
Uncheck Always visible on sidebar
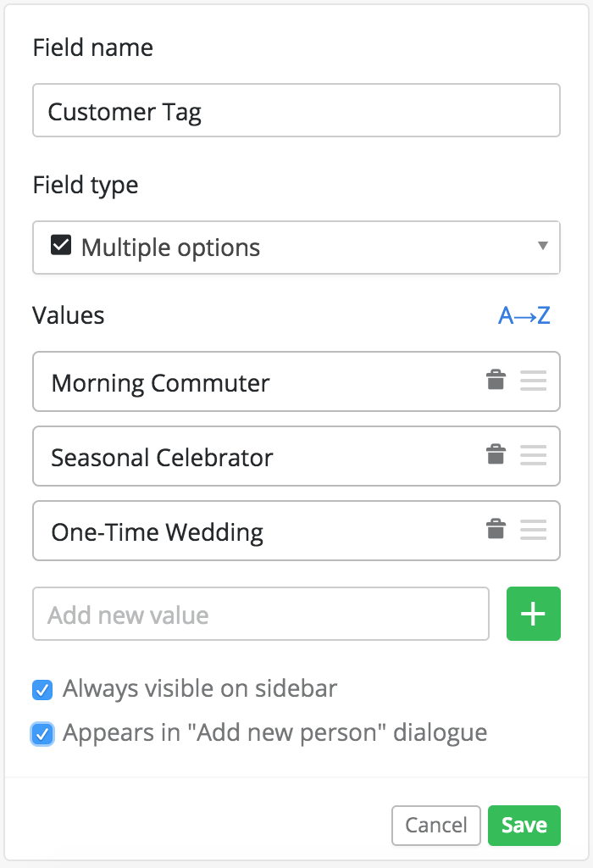(42, 690)
